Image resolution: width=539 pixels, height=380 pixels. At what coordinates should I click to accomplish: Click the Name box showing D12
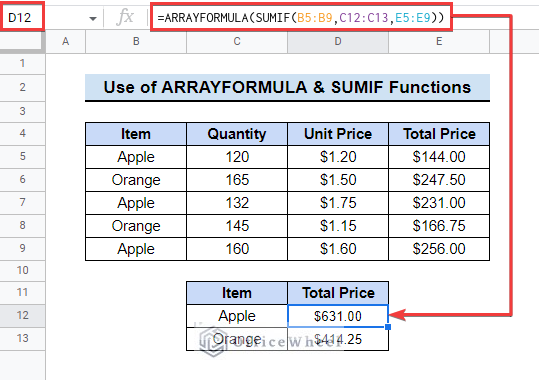point(22,17)
